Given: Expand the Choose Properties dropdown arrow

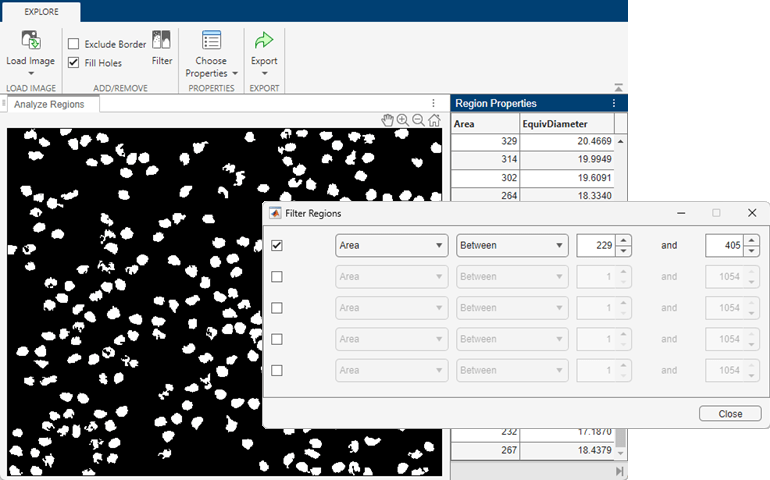Looking at the screenshot, I should click(235, 74).
